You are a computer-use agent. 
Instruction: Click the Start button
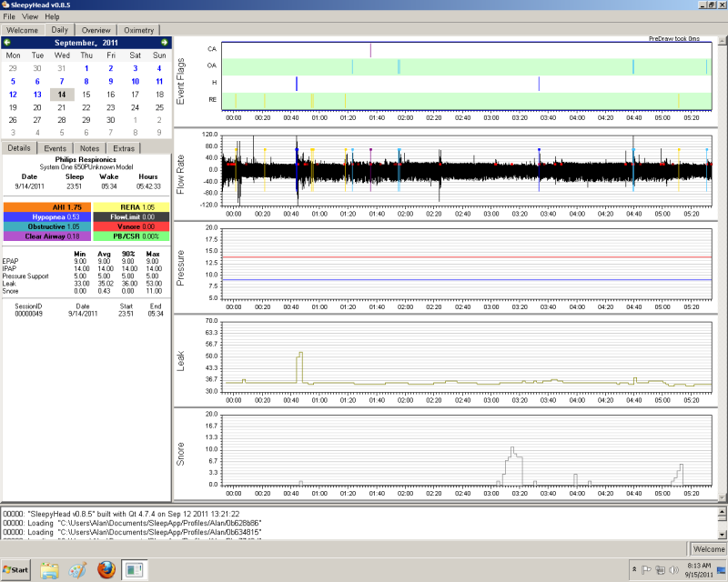[x=17, y=570]
